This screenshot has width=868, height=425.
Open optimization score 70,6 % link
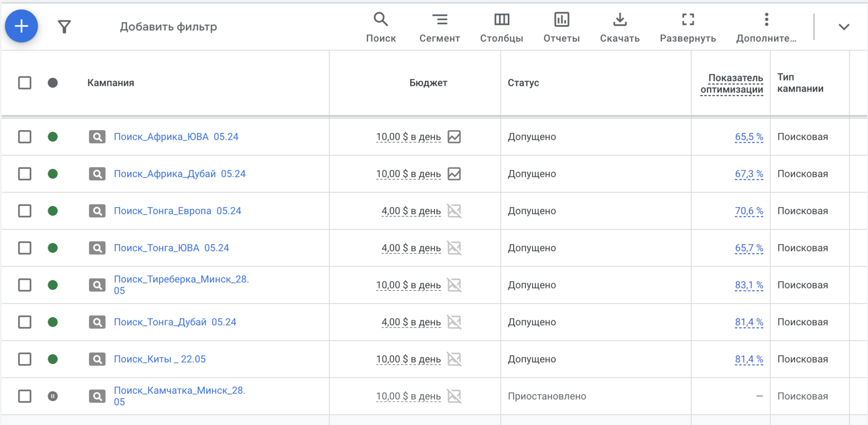point(749,211)
